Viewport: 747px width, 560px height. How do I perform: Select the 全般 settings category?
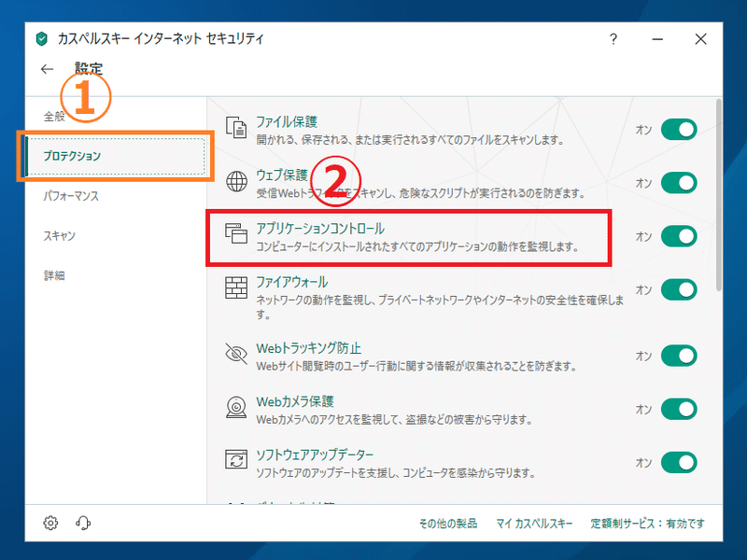[54, 116]
